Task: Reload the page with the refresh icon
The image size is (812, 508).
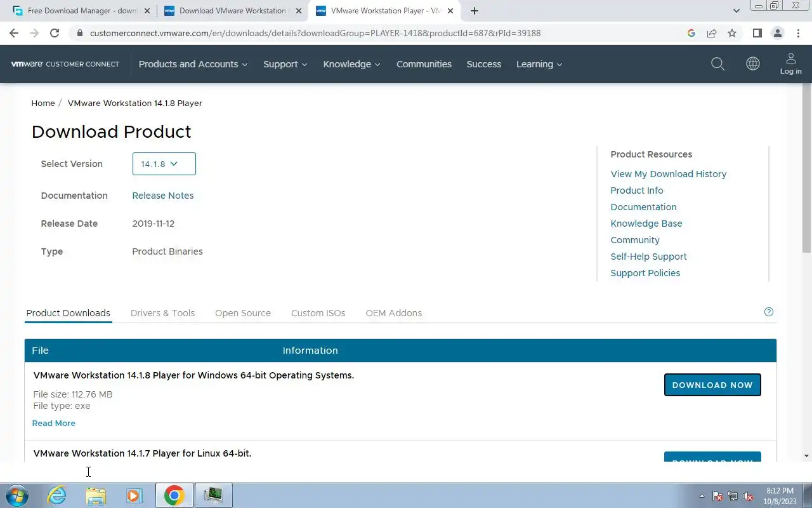Action: [x=55, y=33]
